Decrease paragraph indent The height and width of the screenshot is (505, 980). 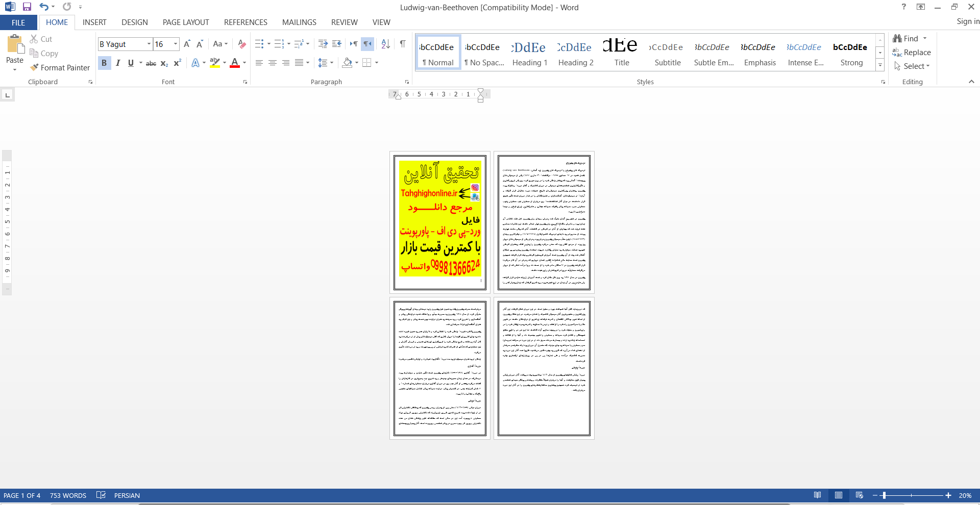[336, 44]
